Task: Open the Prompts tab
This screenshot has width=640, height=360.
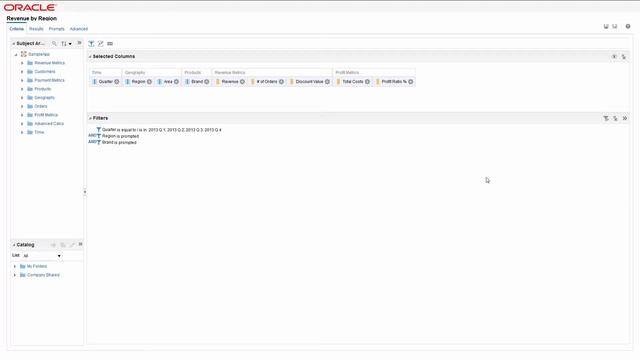Action: pyautogui.click(x=57, y=29)
